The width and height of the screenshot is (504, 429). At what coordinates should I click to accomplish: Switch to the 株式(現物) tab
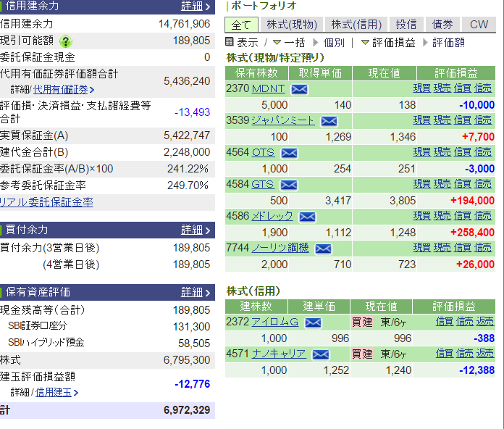click(x=292, y=25)
